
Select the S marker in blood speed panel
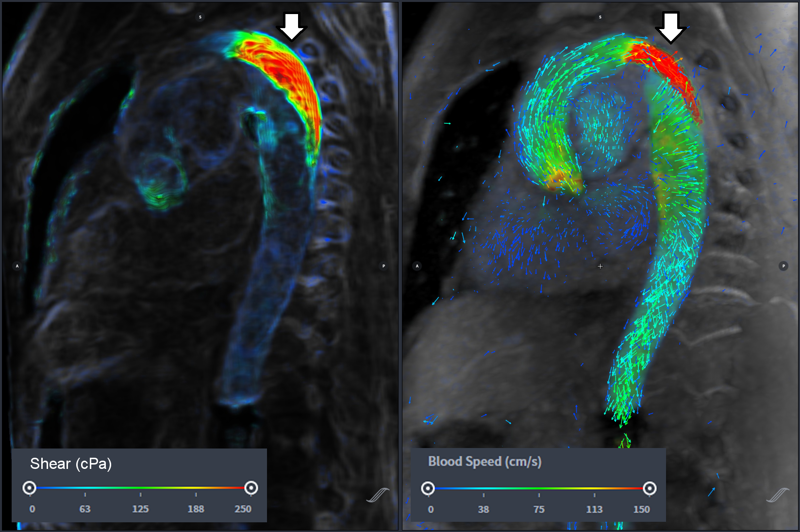[x=600, y=17]
